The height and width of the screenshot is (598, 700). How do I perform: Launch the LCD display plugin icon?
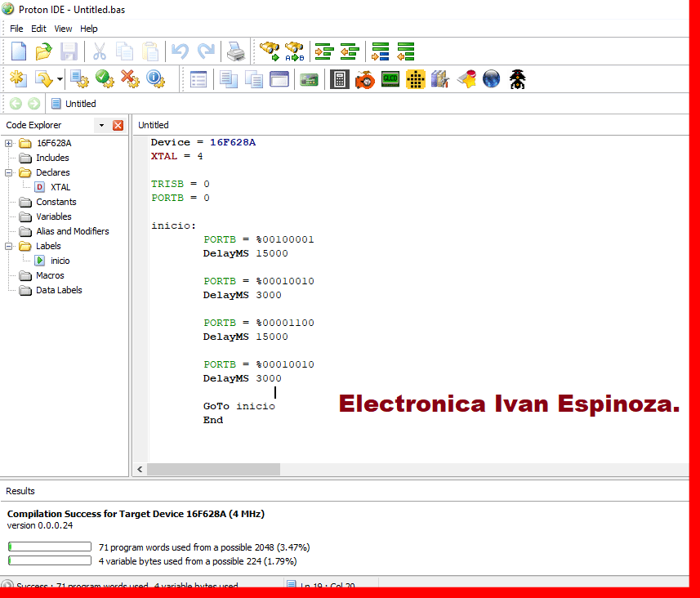pos(390,79)
